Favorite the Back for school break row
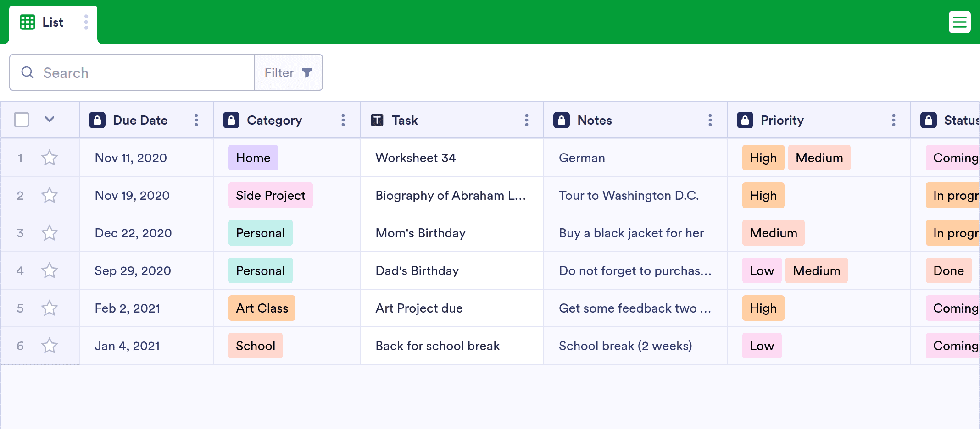Viewport: 980px width, 429px height. (50, 346)
